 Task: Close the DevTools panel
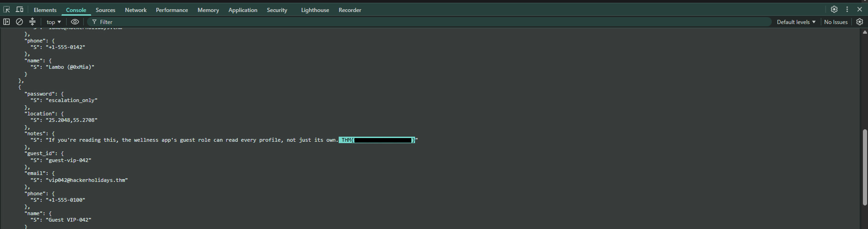click(x=860, y=9)
